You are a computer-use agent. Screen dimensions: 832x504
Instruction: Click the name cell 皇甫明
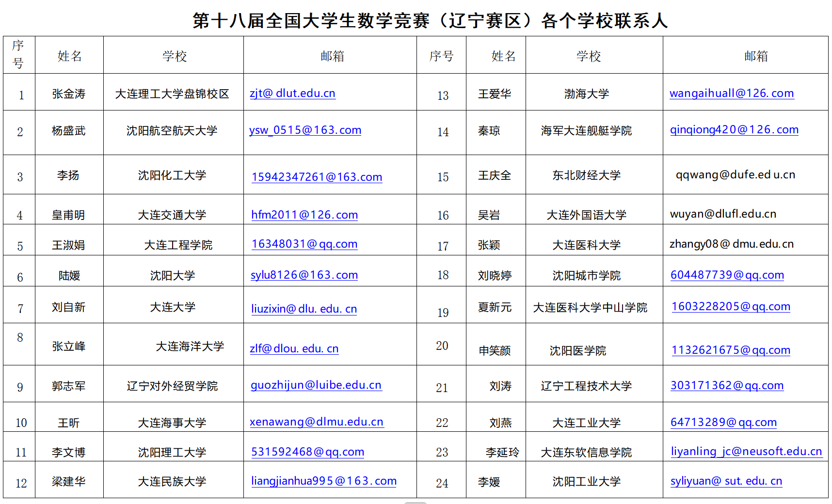[x=69, y=215]
